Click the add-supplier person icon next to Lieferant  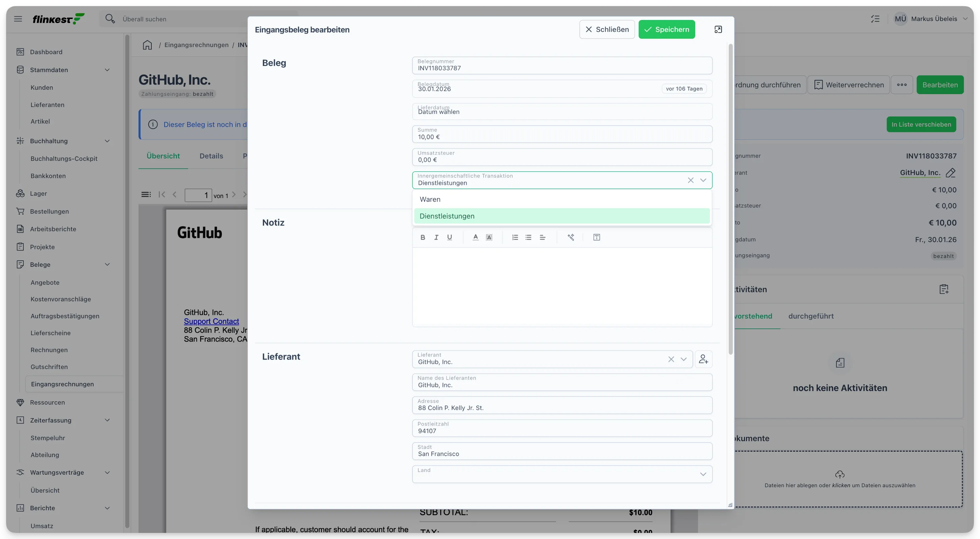pyautogui.click(x=703, y=359)
